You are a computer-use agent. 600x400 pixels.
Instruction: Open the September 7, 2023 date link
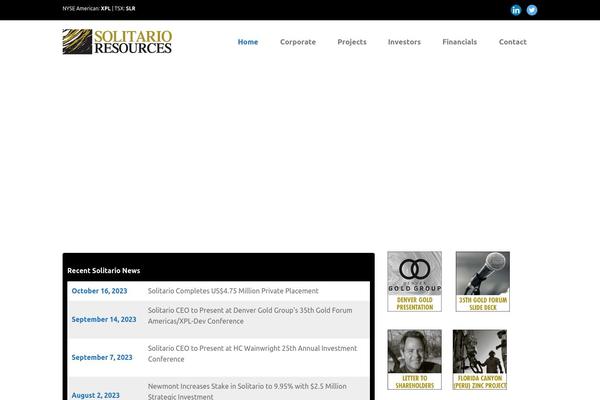coord(102,357)
